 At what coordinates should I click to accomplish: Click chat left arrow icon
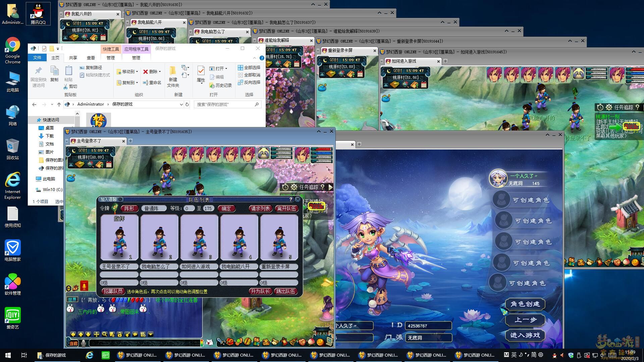tap(73, 334)
